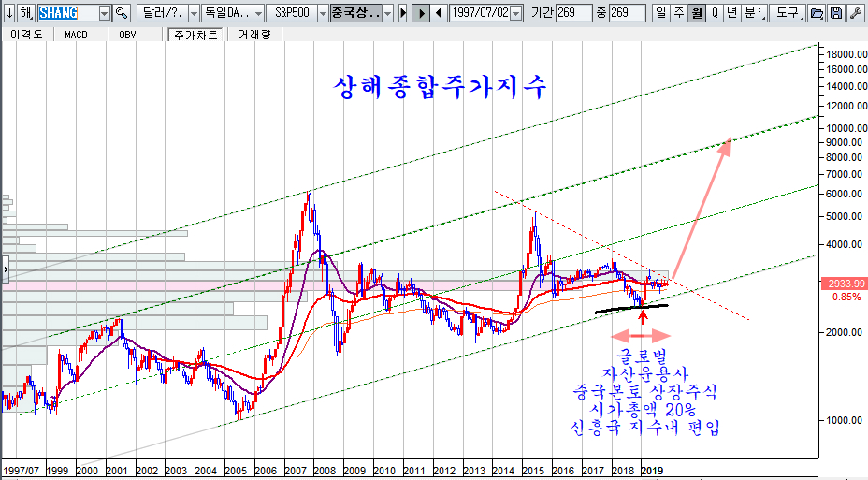
Task: Select minute period button 분
Action: [750, 13]
